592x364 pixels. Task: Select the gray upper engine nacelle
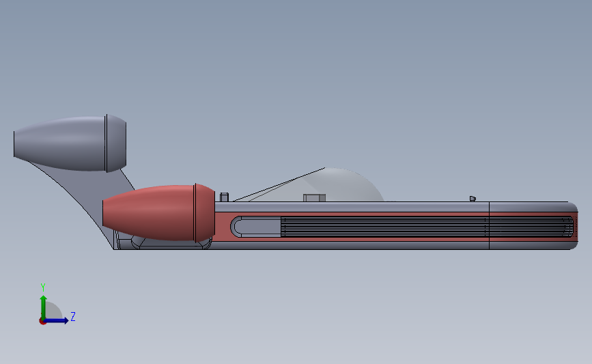coord(70,143)
